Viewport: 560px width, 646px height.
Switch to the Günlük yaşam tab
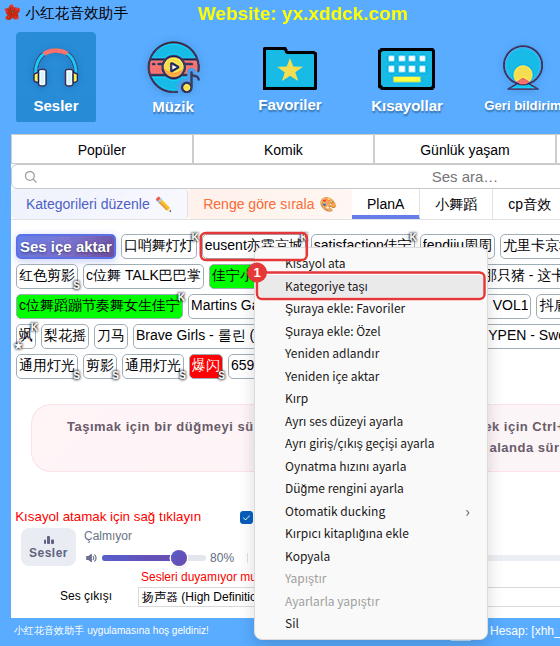click(464, 150)
